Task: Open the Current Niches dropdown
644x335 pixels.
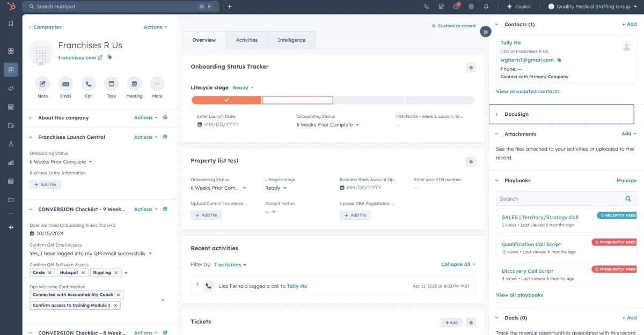Action: click(x=270, y=212)
